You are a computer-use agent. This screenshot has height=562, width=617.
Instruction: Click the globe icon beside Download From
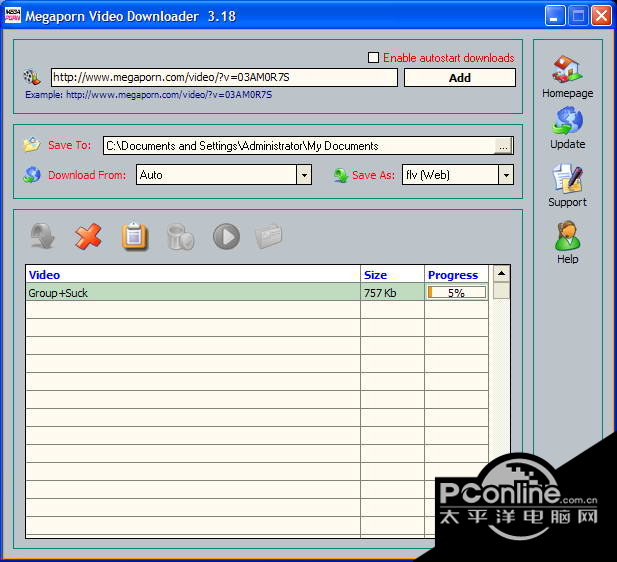tap(32, 175)
